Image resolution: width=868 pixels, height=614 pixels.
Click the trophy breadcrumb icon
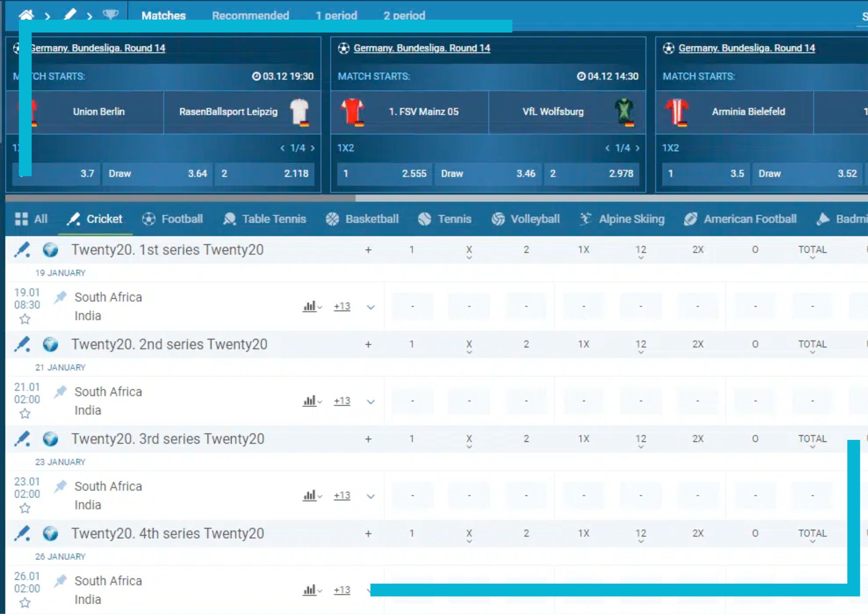(x=111, y=15)
